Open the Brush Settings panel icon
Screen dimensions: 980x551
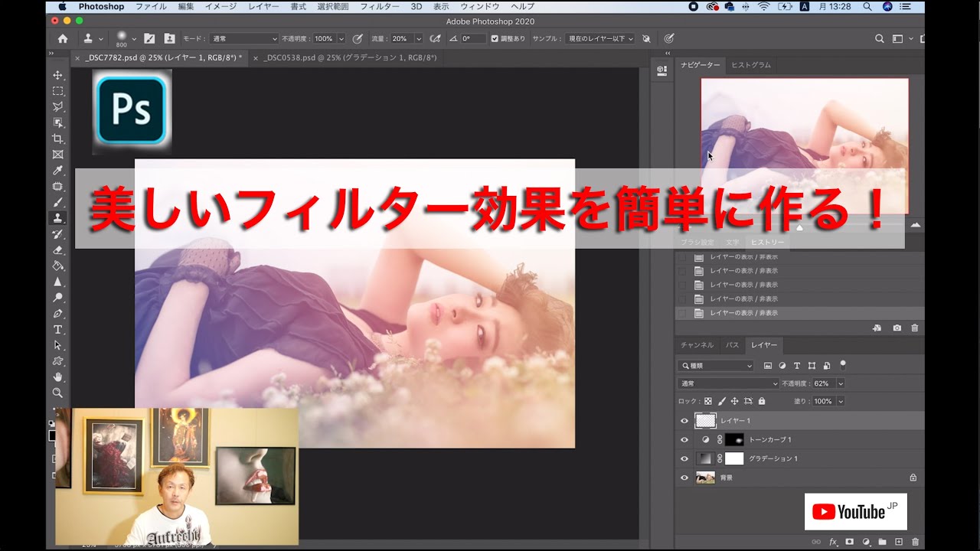[149, 38]
